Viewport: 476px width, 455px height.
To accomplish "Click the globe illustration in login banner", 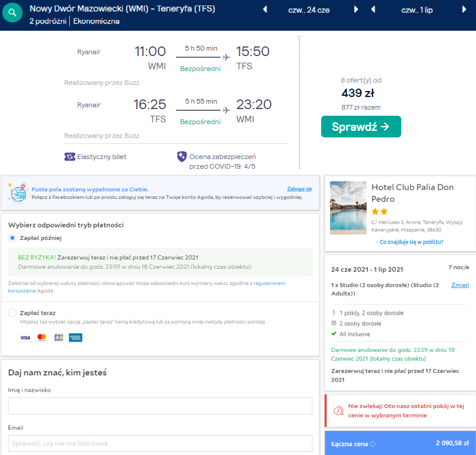I will pos(18,193).
